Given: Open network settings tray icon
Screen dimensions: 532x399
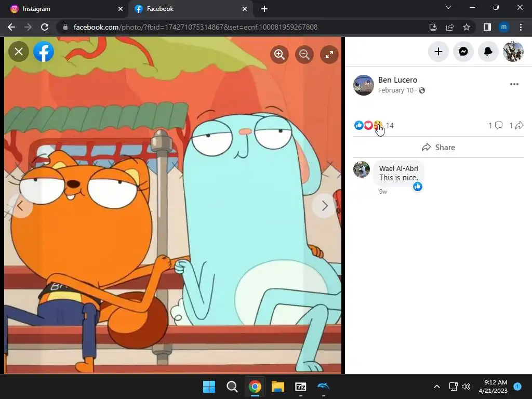Looking at the screenshot, I should pos(453,387).
